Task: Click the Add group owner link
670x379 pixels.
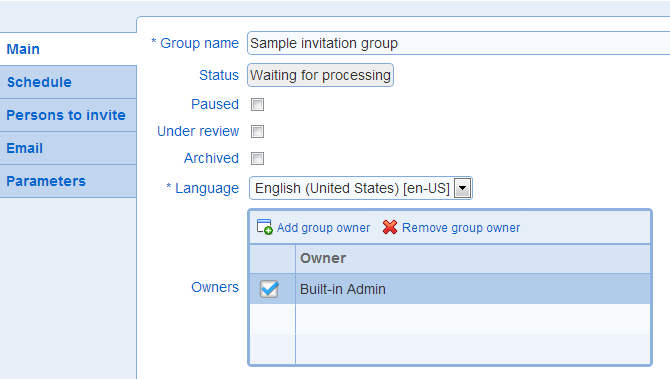Action: point(323,228)
